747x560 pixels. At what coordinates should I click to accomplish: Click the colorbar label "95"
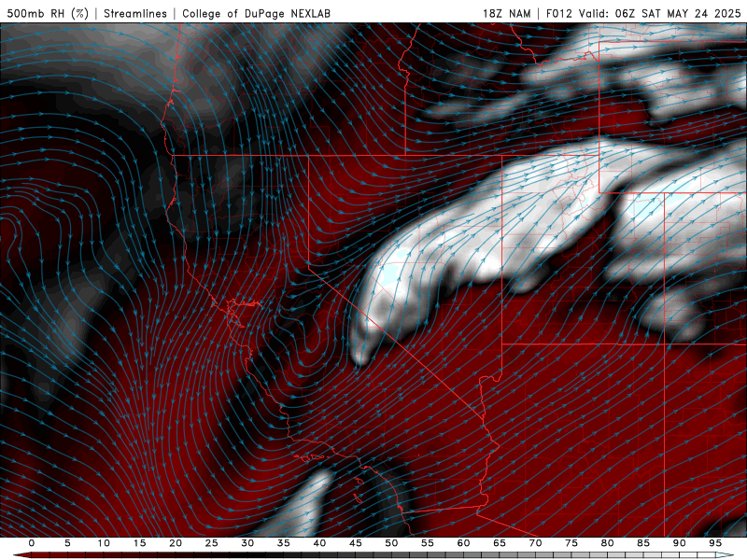tap(715, 543)
